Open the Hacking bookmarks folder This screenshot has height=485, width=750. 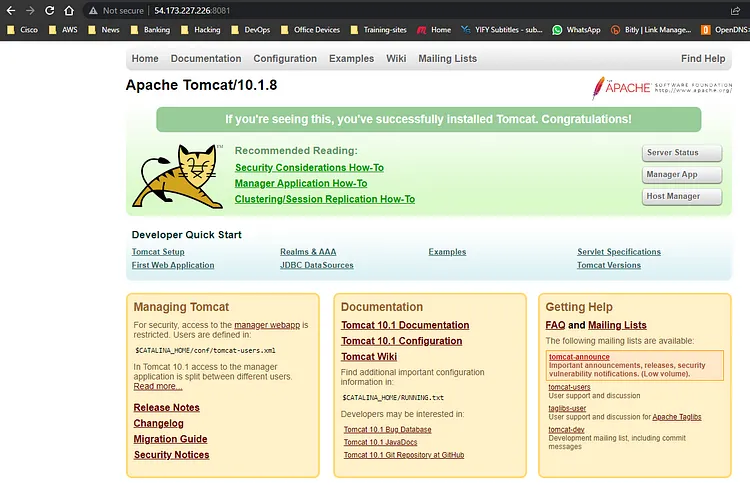pos(200,30)
